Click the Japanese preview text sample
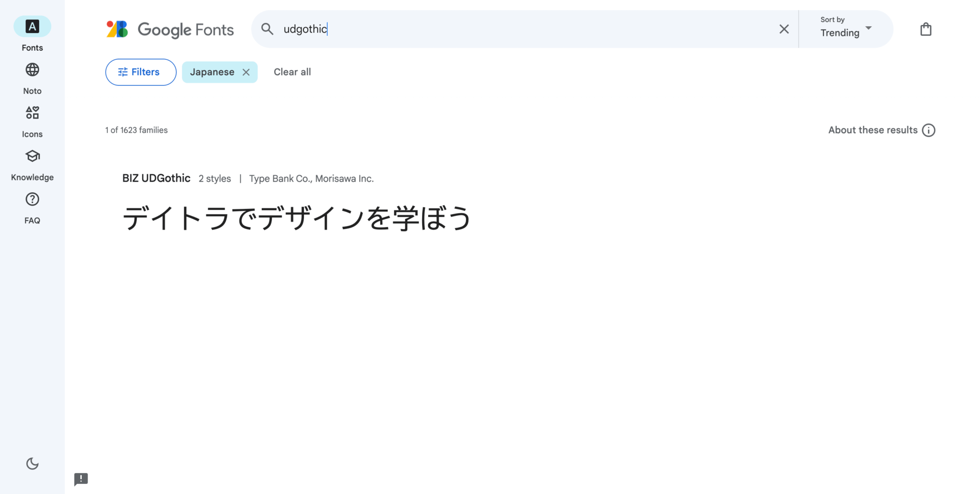 [297, 218]
